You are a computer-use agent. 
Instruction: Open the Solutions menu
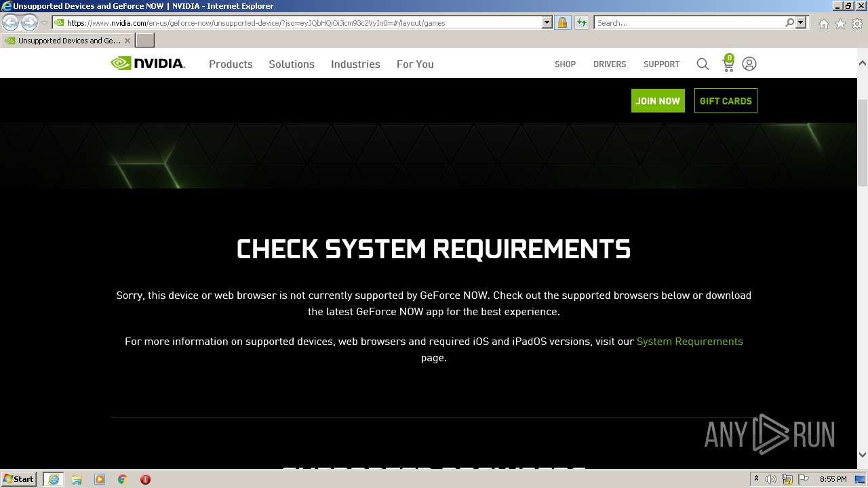pyautogui.click(x=292, y=64)
